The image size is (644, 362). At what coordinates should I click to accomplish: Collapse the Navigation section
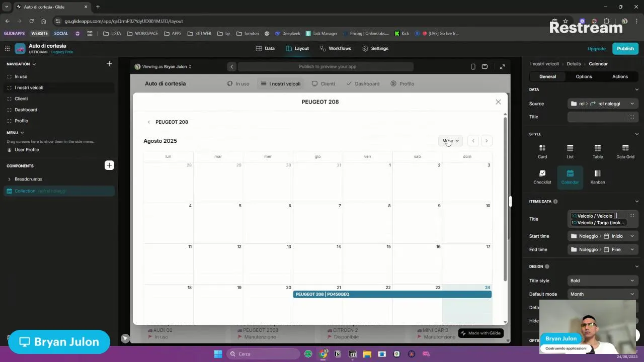[34, 64]
